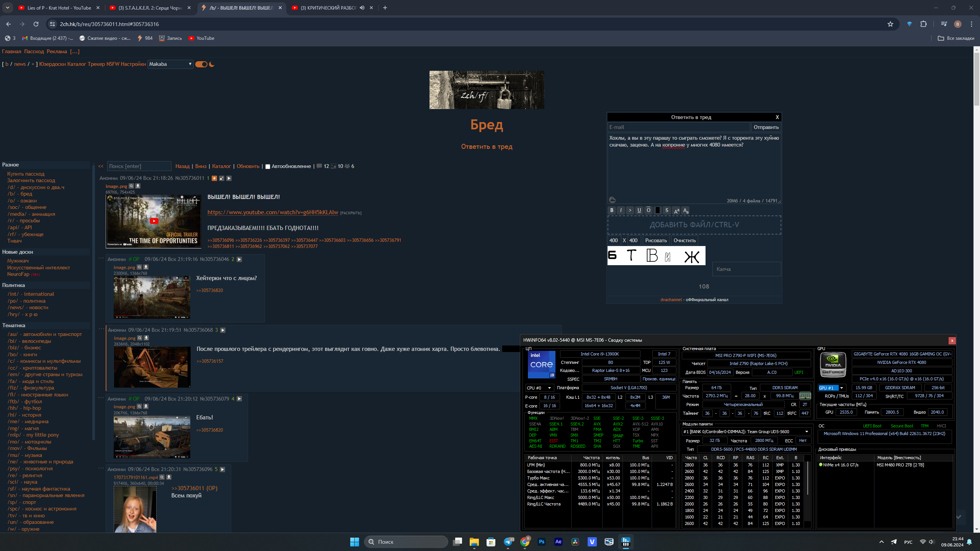Open the Makaba style dropdown

point(170,64)
